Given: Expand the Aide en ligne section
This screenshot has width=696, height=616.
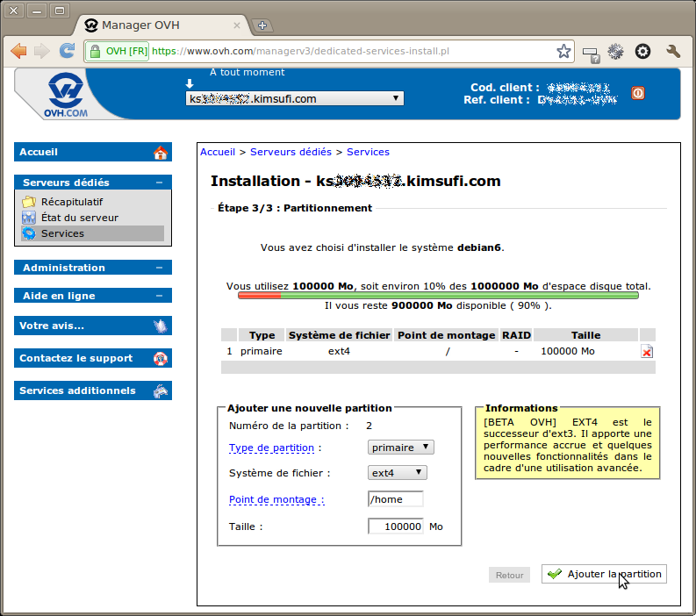Looking at the screenshot, I should click(160, 296).
